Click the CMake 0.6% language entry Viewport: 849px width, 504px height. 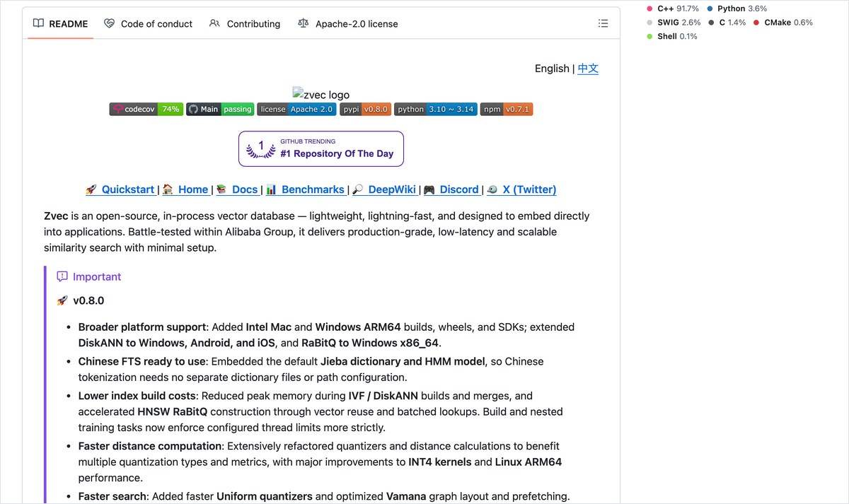point(782,23)
